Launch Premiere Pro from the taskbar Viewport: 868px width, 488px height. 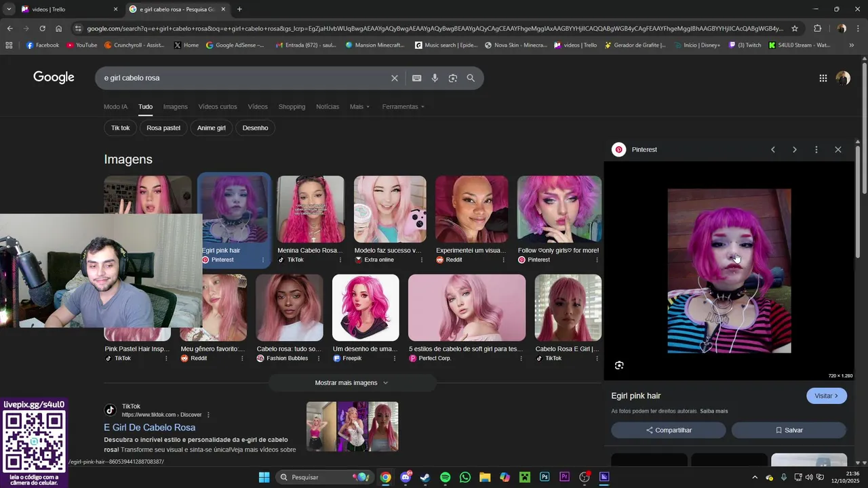564,477
